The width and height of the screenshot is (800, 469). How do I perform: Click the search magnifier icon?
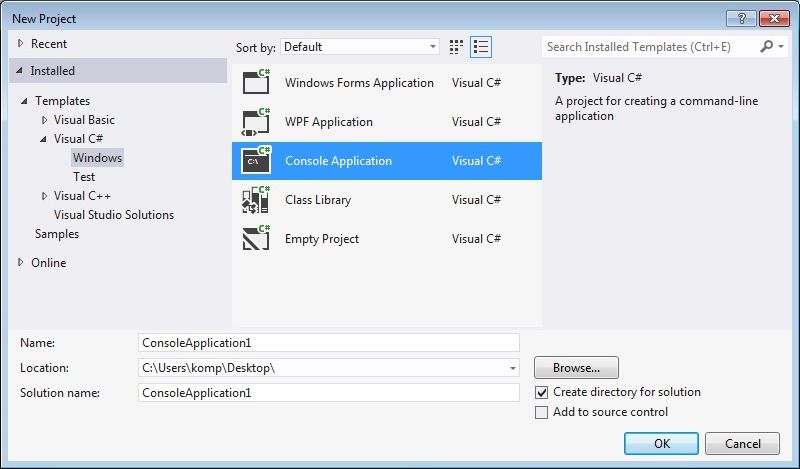767,47
